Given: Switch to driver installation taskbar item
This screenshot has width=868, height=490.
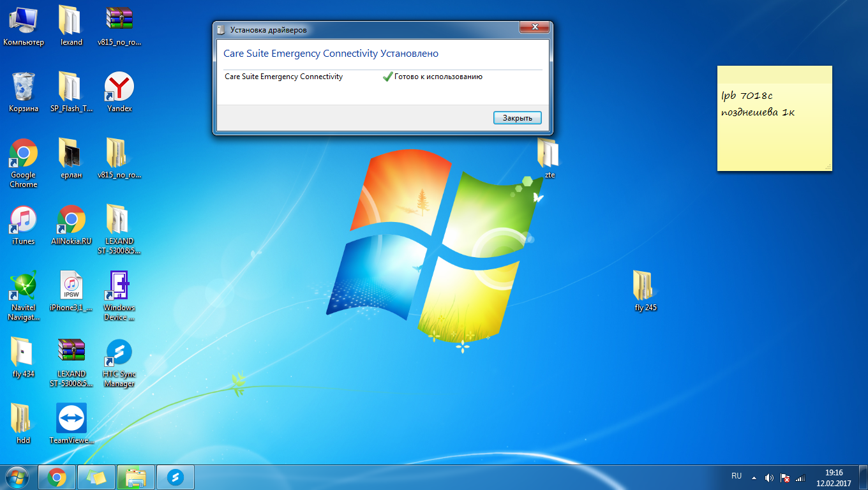Looking at the screenshot, I should [x=136, y=477].
